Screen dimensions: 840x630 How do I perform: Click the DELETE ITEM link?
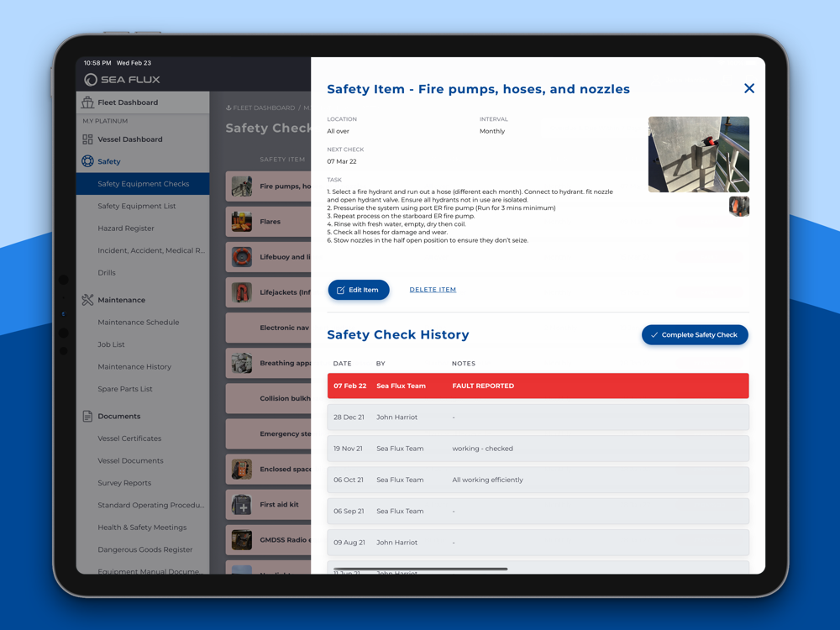coord(433,290)
